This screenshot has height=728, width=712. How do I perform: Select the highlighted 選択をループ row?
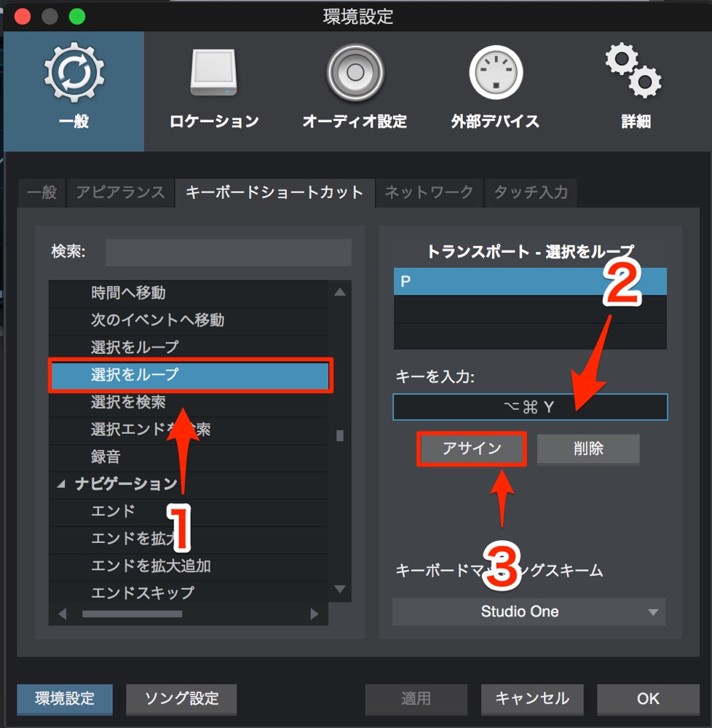[190, 375]
